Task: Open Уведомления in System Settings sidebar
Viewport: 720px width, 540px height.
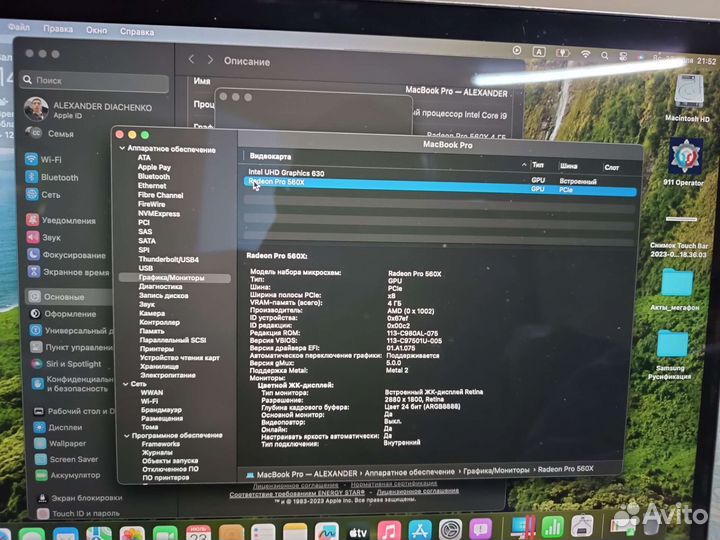Action: (61, 220)
